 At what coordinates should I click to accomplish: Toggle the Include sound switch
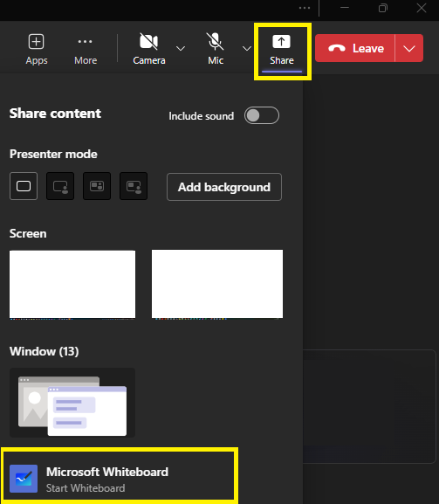tap(262, 115)
